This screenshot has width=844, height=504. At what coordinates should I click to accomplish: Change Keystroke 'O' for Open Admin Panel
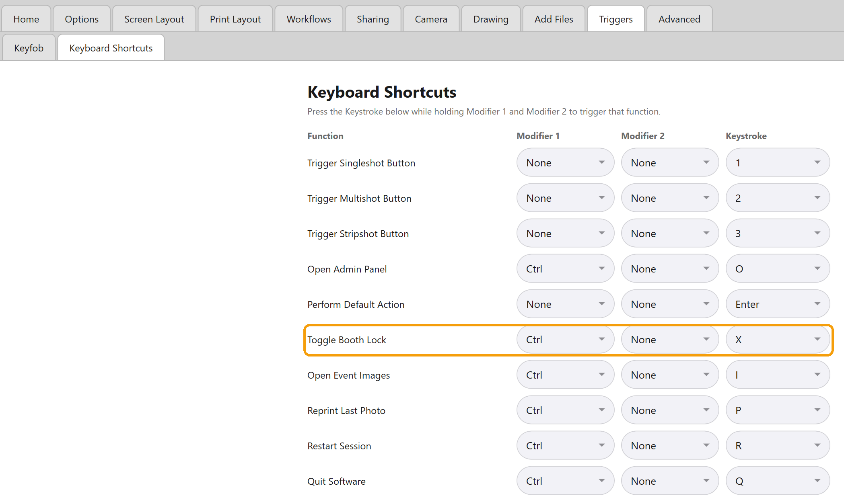tap(778, 268)
